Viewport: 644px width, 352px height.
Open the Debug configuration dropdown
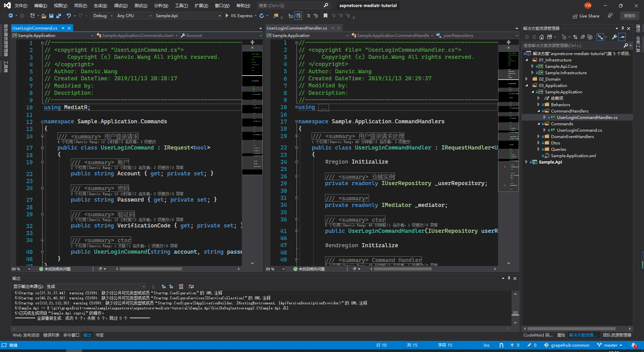103,16
